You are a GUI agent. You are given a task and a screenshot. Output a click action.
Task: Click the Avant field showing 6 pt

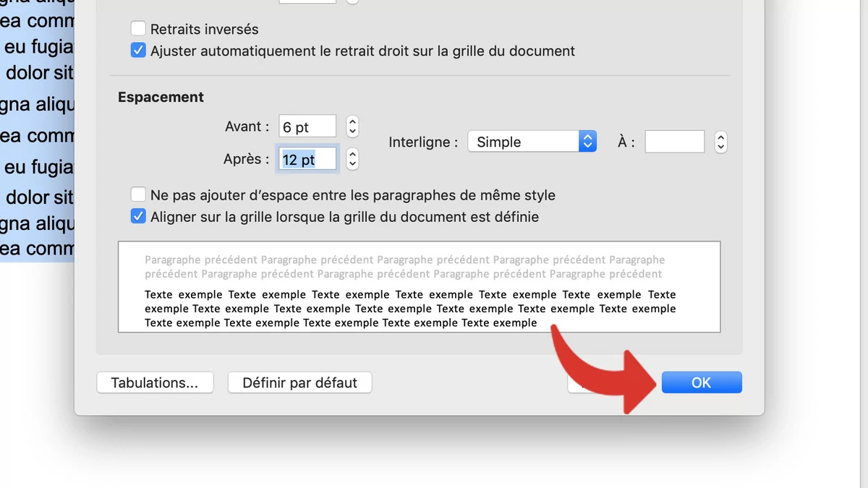click(307, 127)
